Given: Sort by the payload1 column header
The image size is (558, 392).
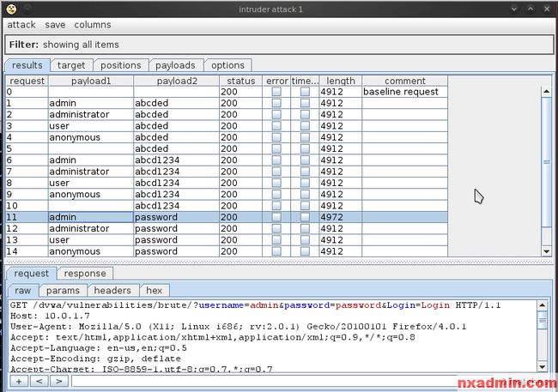Looking at the screenshot, I should [x=91, y=81].
